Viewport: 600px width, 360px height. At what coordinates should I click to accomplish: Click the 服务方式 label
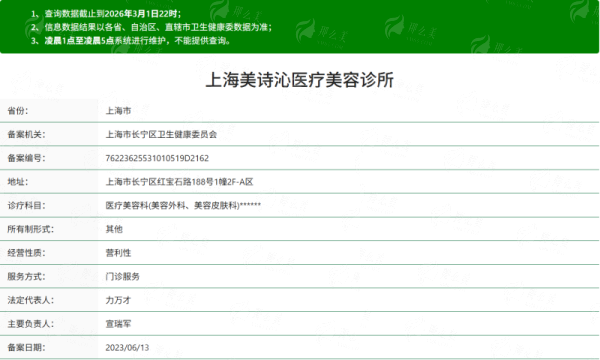(26, 277)
